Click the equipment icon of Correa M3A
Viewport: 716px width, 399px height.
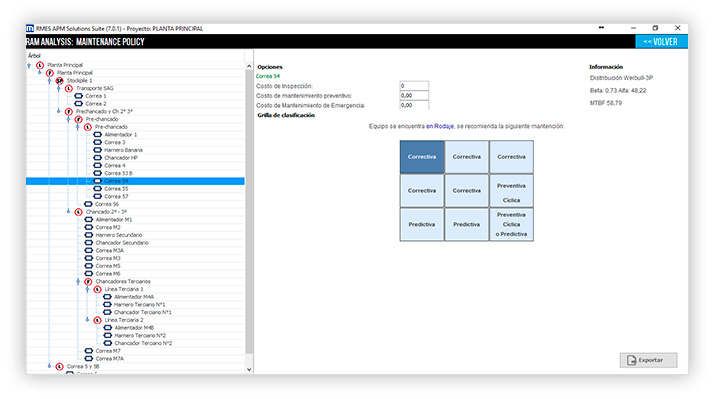point(89,251)
